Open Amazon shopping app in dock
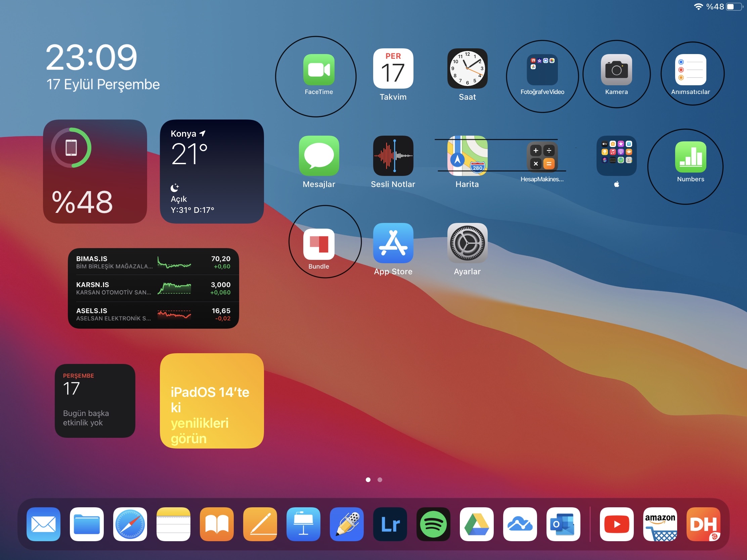Screen dimensions: 747x560 click(x=660, y=524)
